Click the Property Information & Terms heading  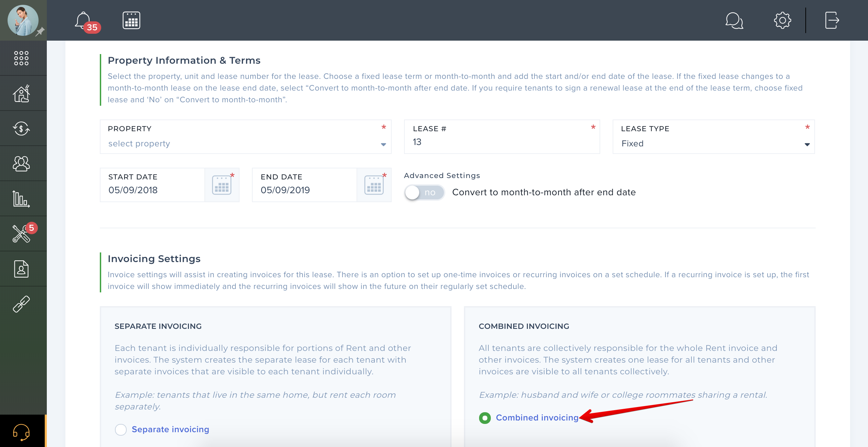click(184, 60)
